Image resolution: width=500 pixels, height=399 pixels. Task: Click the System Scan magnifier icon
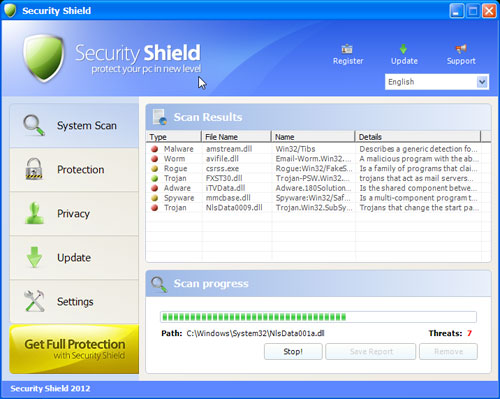point(34,125)
